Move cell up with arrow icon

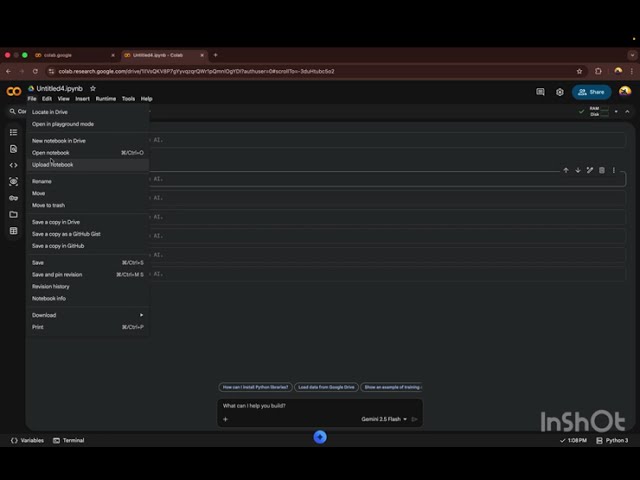pyautogui.click(x=566, y=170)
